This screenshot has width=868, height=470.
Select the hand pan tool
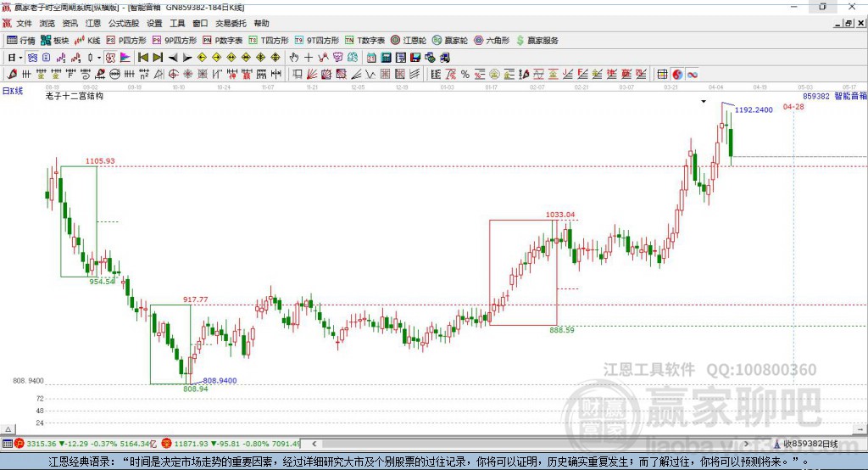294,58
